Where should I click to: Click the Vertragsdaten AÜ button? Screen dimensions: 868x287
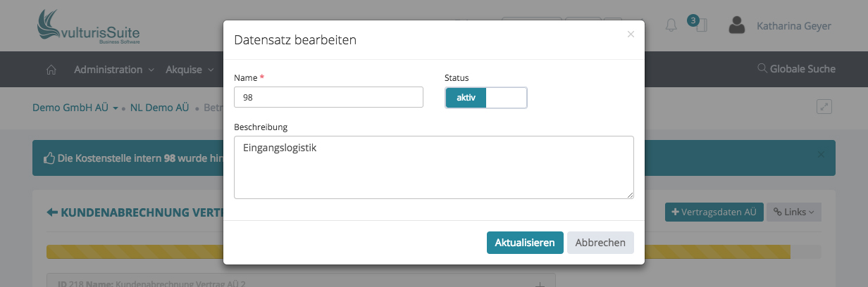pos(714,212)
